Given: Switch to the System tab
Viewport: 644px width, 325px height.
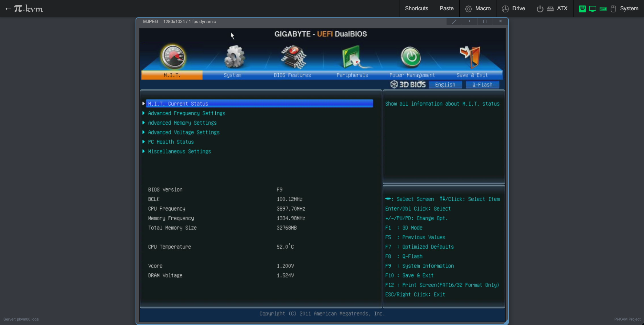Looking at the screenshot, I should 233,75.
